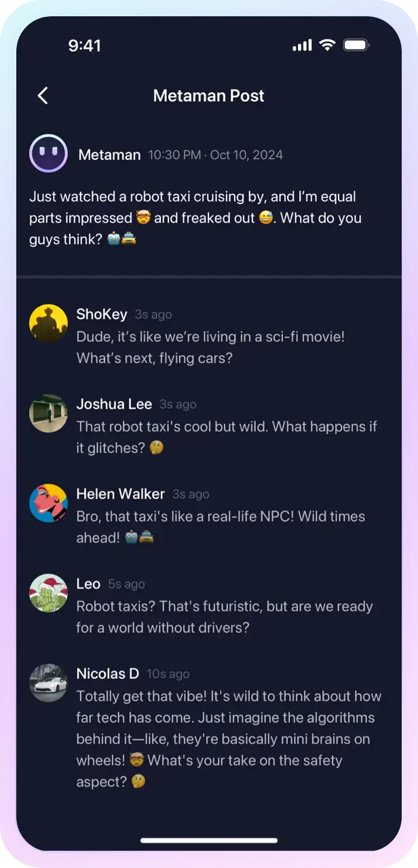Tap Nicolas D's comment text
Screen dimensions: 418x868
pos(229,738)
